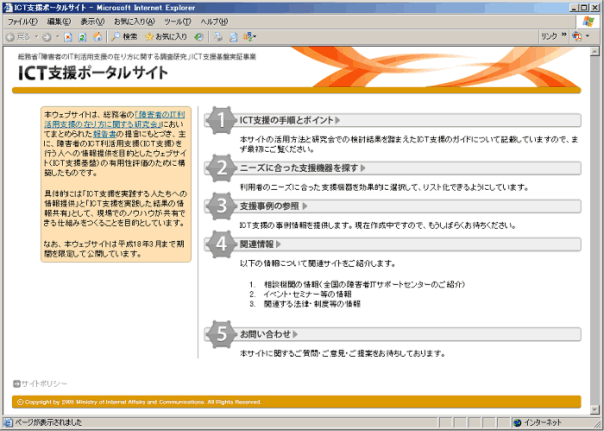Click the copyright notice in the footer
This screenshot has height=431, width=604.
point(139,402)
